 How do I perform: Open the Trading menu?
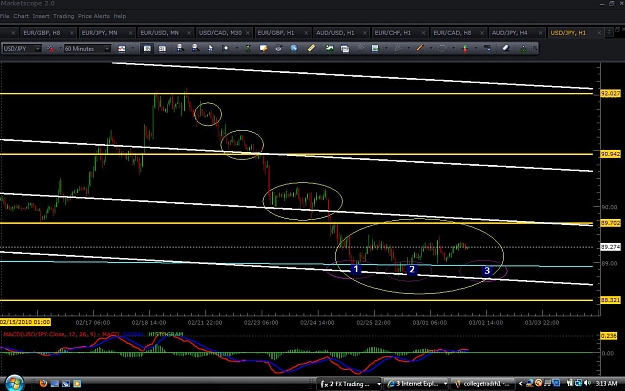click(63, 16)
